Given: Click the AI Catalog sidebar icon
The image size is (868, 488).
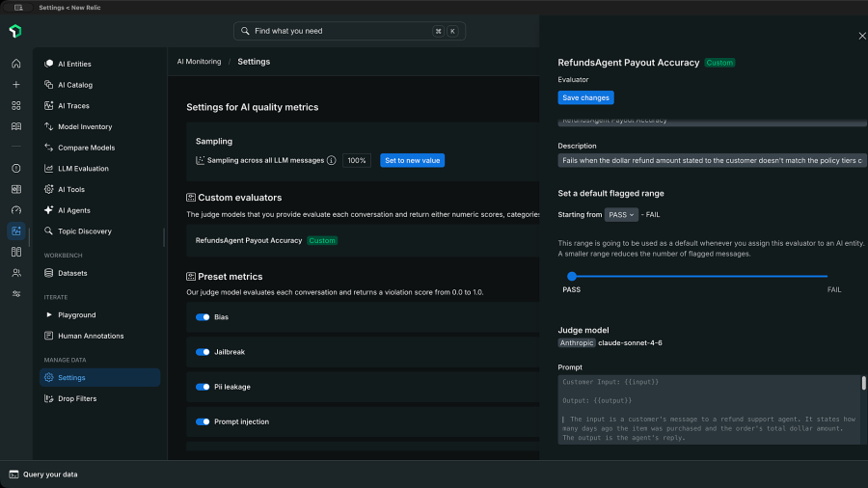Looking at the screenshot, I should pos(49,85).
